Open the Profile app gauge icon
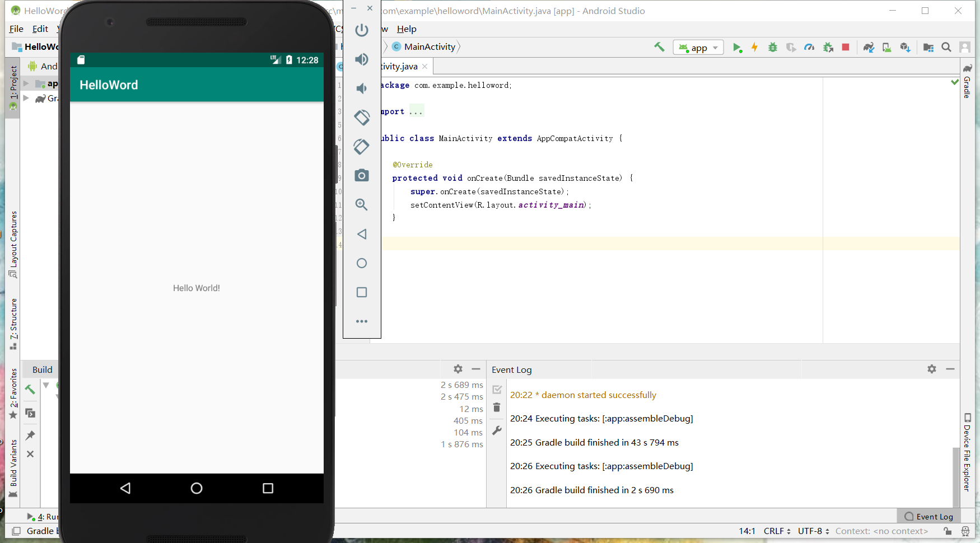 [809, 48]
